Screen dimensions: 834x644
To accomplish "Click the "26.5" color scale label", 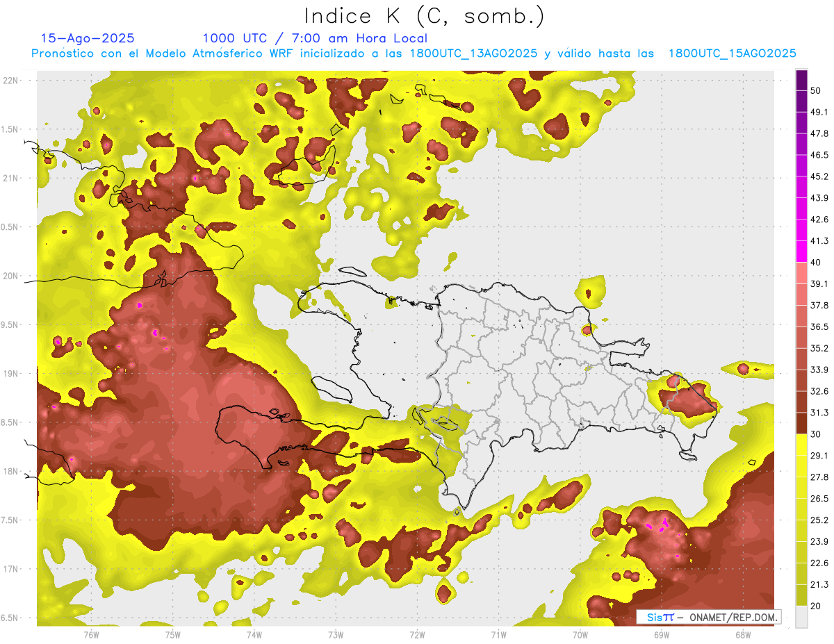I will 819,498.
